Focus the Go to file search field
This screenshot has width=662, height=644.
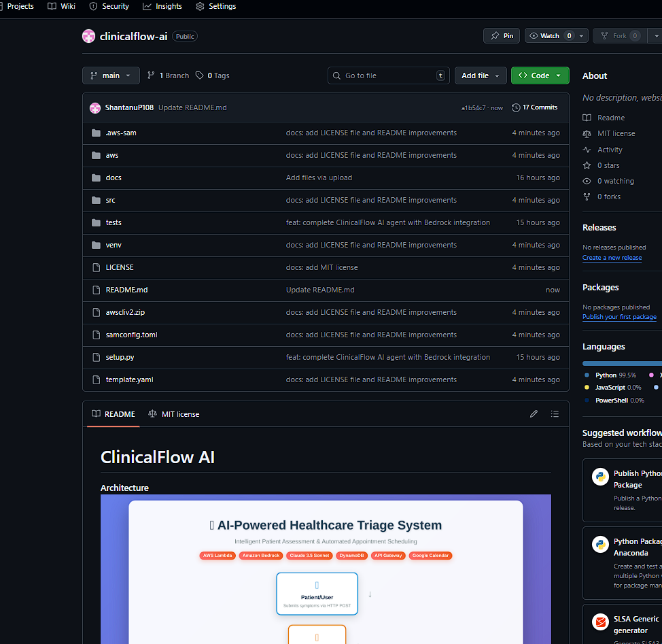pos(388,75)
